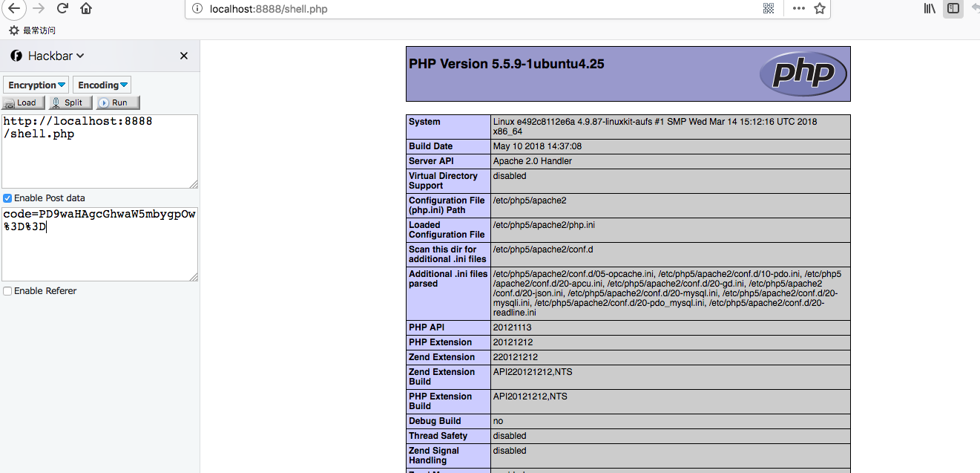Select the PHP Extension value 20121212

512,342
